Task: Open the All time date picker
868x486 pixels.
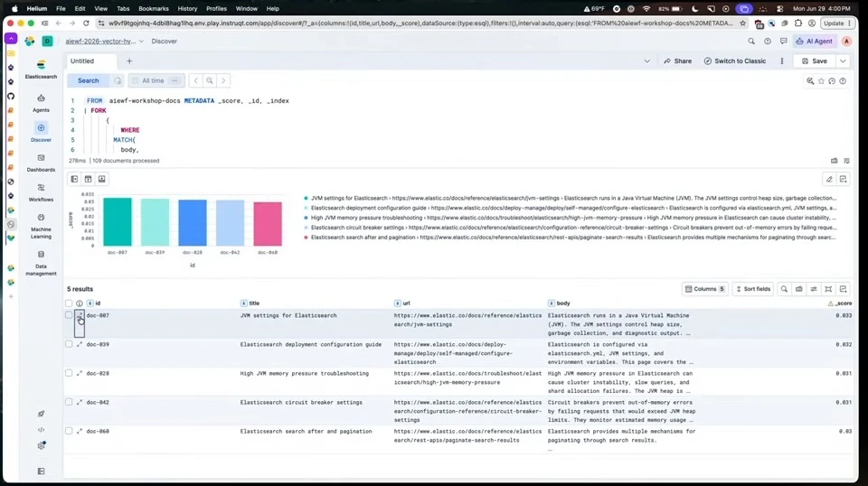Action: 156,80
